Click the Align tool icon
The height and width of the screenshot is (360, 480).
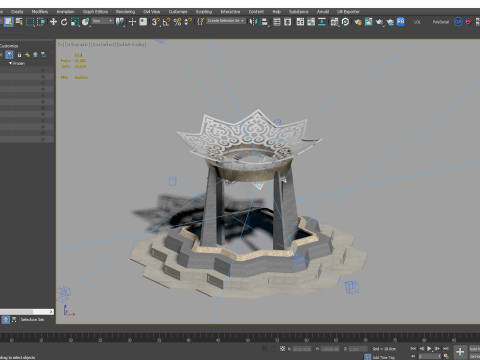tap(264, 22)
